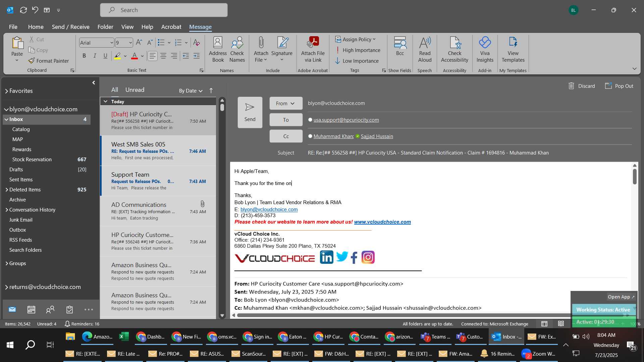The width and height of the screenshot is (644, 362).
Task: Align text right
Action: click(174, 56)
